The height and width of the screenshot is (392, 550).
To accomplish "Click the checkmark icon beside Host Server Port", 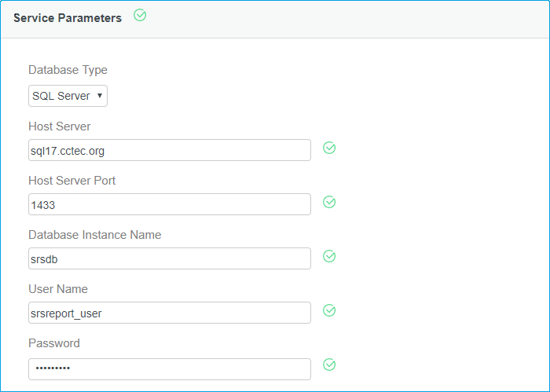I will [x=330, y=202].
